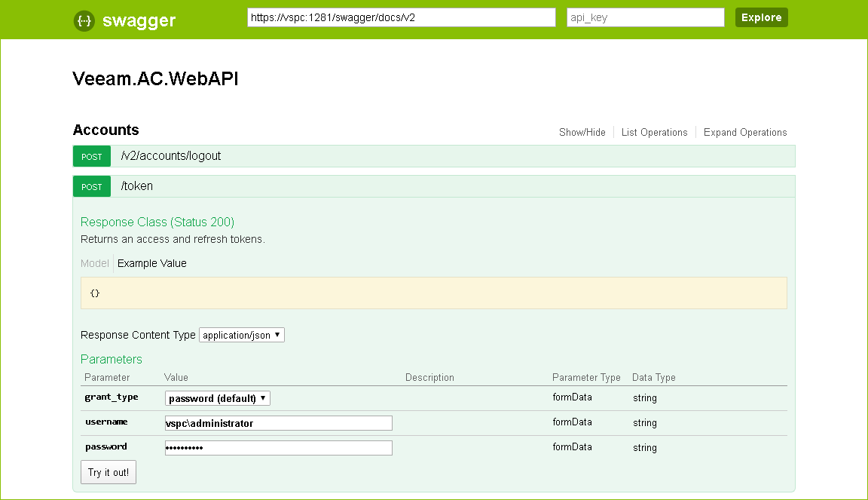Click the 'Veeam.AC.WebAPI' title
Screen dimensions: 868x500
coord(155,78)
